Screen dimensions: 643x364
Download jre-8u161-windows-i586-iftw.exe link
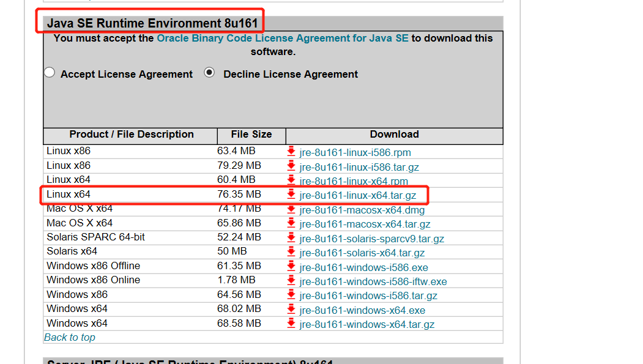pos(373,281)
